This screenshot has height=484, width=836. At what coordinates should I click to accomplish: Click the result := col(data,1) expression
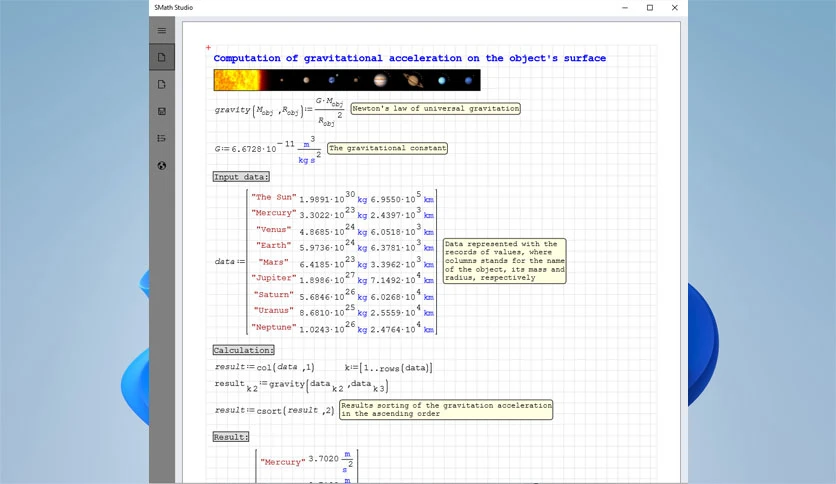click(x=264, y=367)
